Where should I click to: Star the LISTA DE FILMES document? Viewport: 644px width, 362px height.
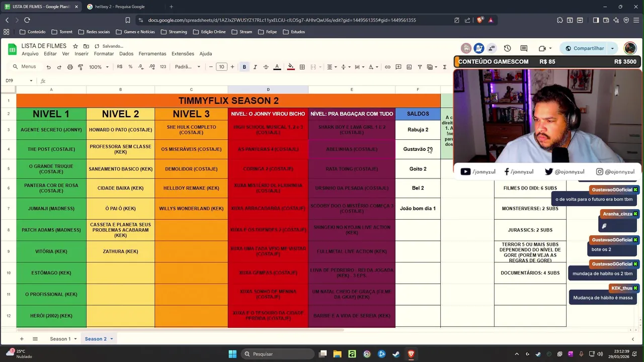pyautogui.click(x=75, y=46)
